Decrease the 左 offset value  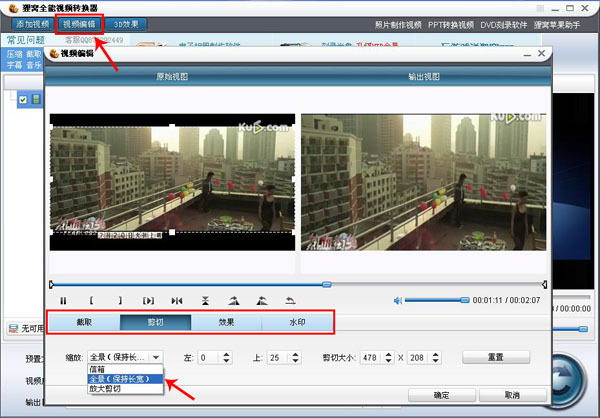click(227, 361)
